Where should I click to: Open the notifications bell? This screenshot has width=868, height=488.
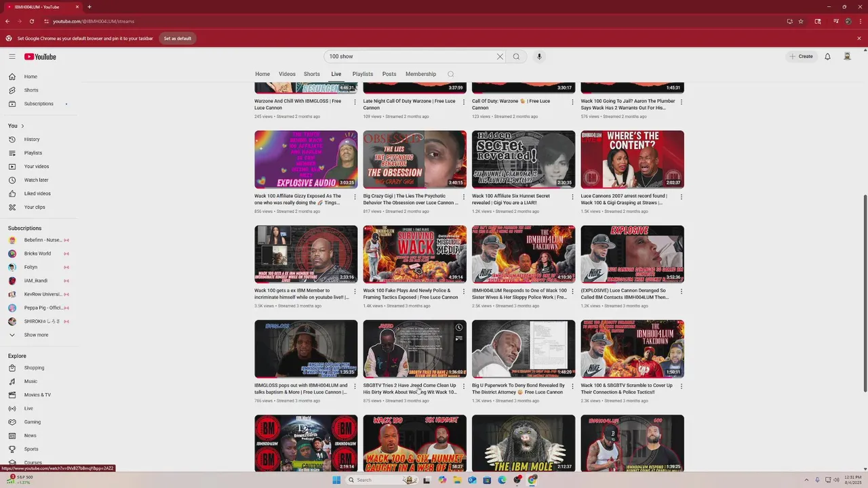(x=827, y=57)
